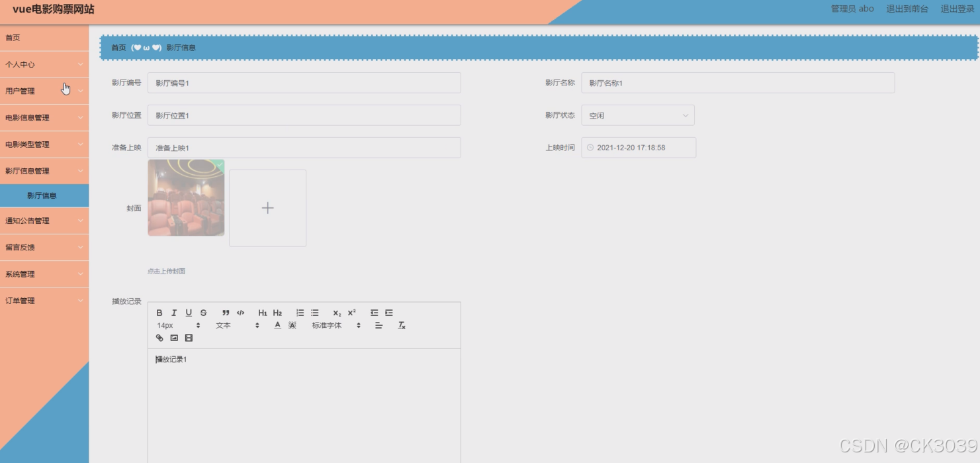
Task: Expand the 通知公告管理 sidebar menu
Action: [44, 221]
